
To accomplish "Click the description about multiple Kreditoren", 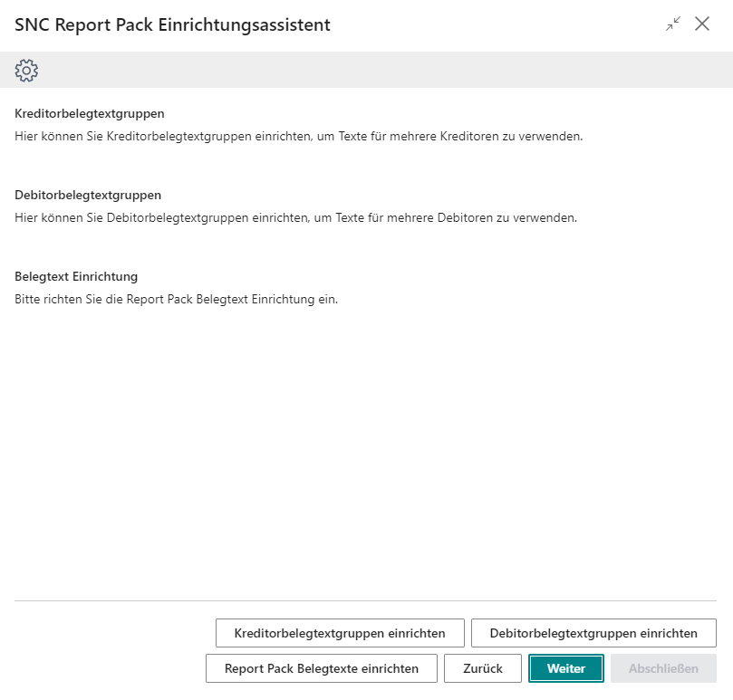I will coord(299,137).
